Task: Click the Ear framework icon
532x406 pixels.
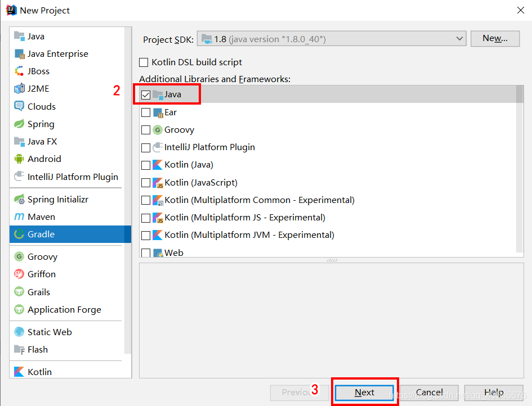Action: coord(158,112)
